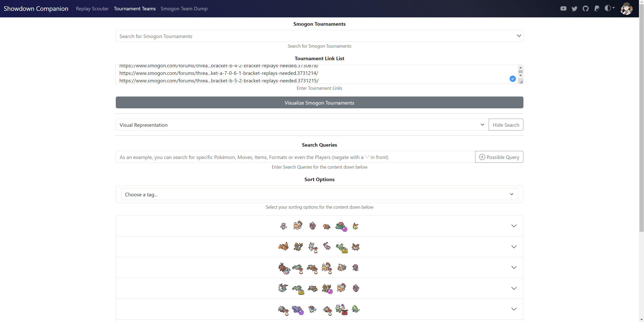This screenshot has width=644, height=322.
Task: Click the Possible Query button
Action: (499, 157)
